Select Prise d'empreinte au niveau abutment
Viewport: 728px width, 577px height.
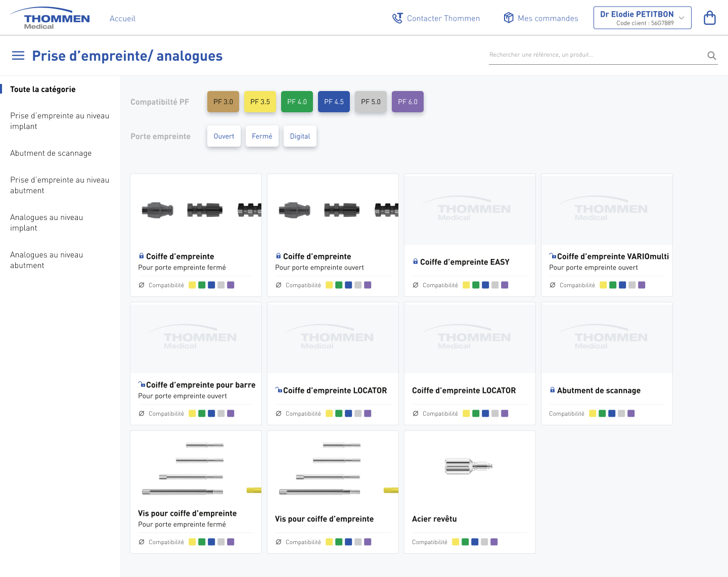[60, 185]
